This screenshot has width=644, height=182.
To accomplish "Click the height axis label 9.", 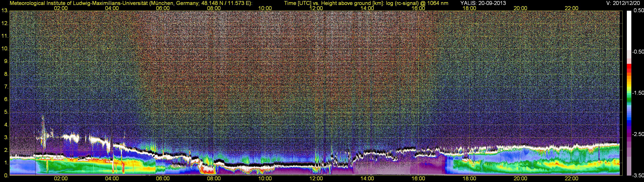I will 6,61.
